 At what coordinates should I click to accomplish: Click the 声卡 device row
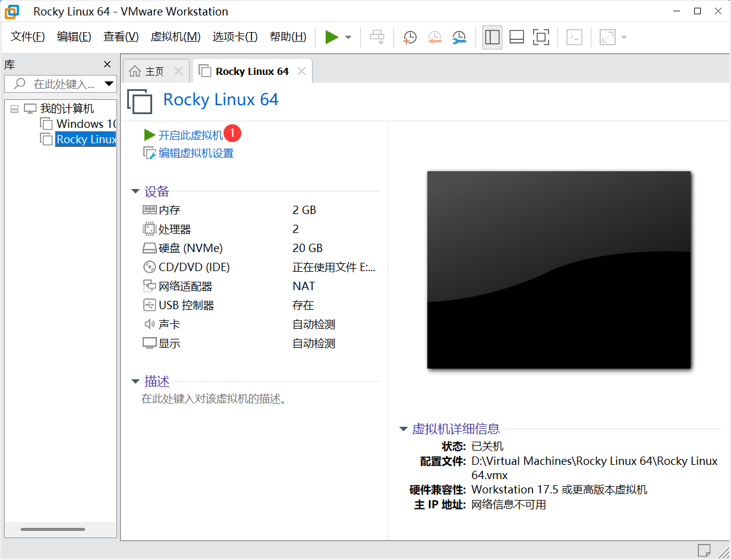point(260,324)
